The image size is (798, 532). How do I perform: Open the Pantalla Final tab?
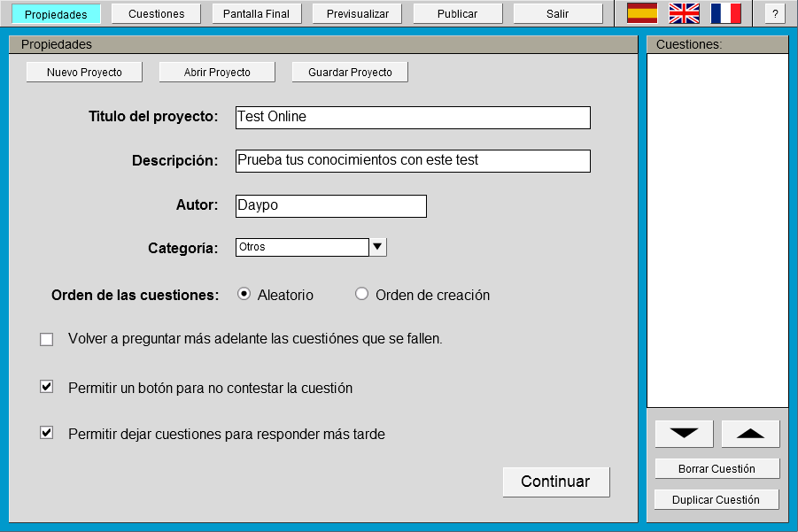[x=257, y=14]
